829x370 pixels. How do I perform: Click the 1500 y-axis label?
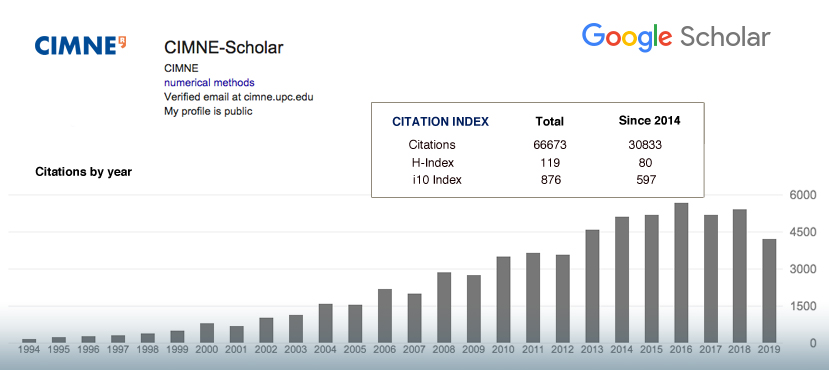click(803, 307)
